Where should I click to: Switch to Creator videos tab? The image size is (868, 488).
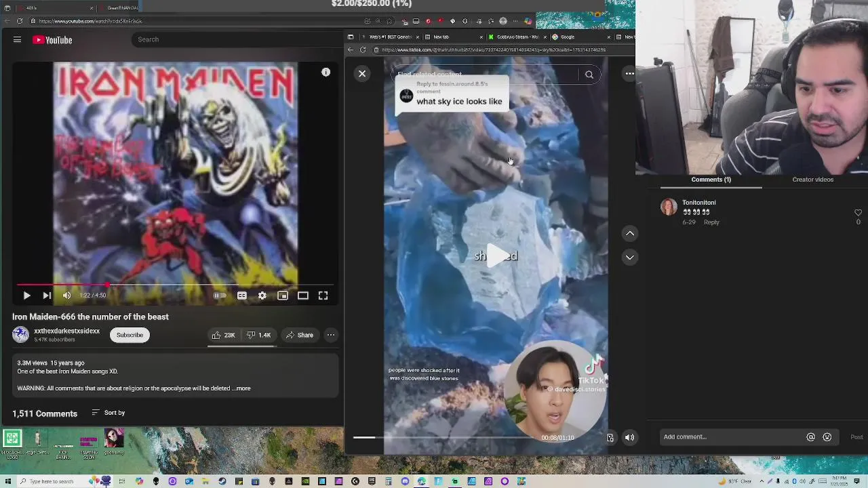point(812,180)
